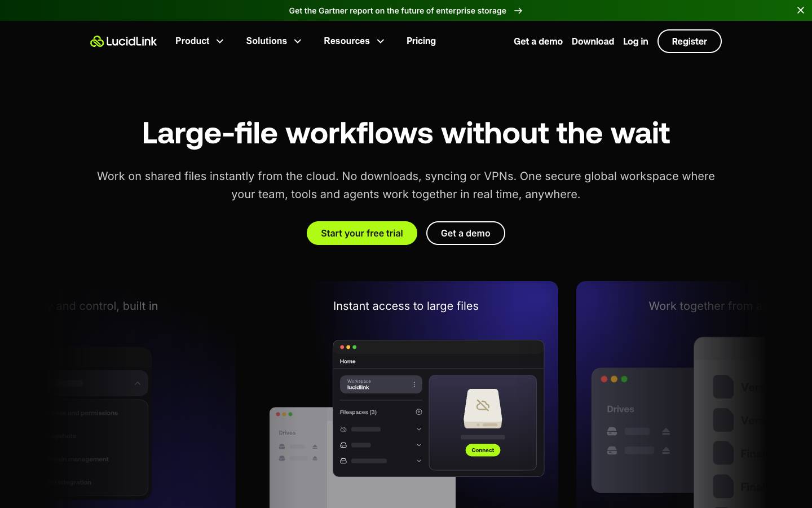
Task: Collapse the dropdown chevron in the left faded card
Action: [138, 383]
